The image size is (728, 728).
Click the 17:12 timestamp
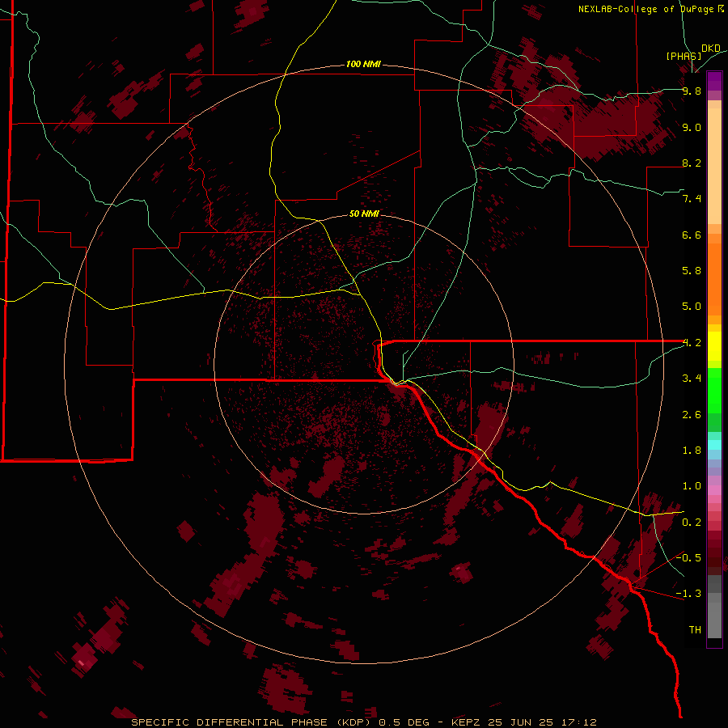pos(578,722)
